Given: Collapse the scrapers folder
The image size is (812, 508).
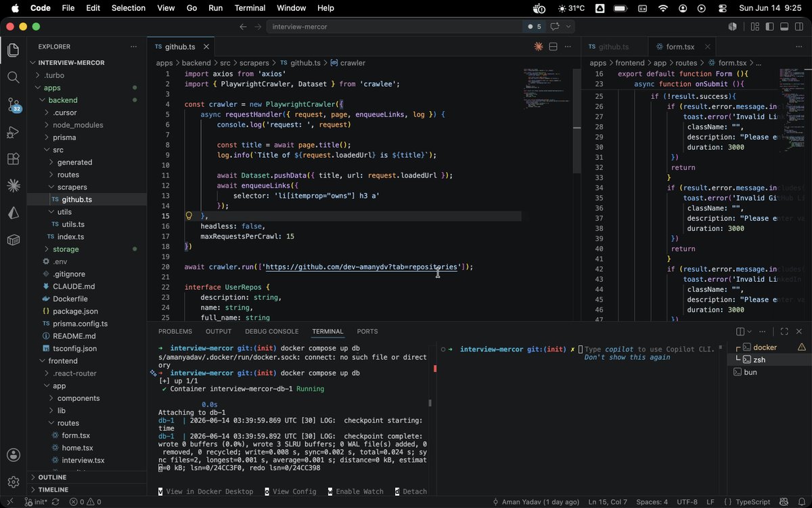Looking at the screenshot, I should [x=87, y=187].
